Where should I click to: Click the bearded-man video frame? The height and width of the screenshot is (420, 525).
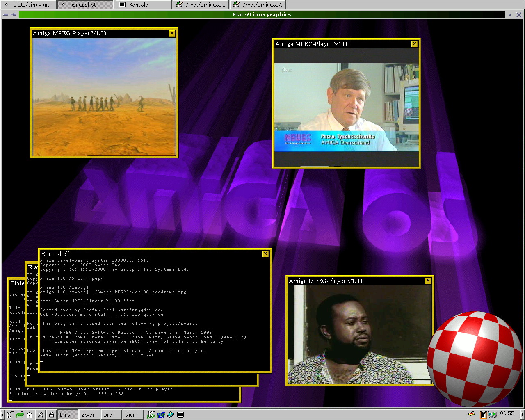coord(360,334)
